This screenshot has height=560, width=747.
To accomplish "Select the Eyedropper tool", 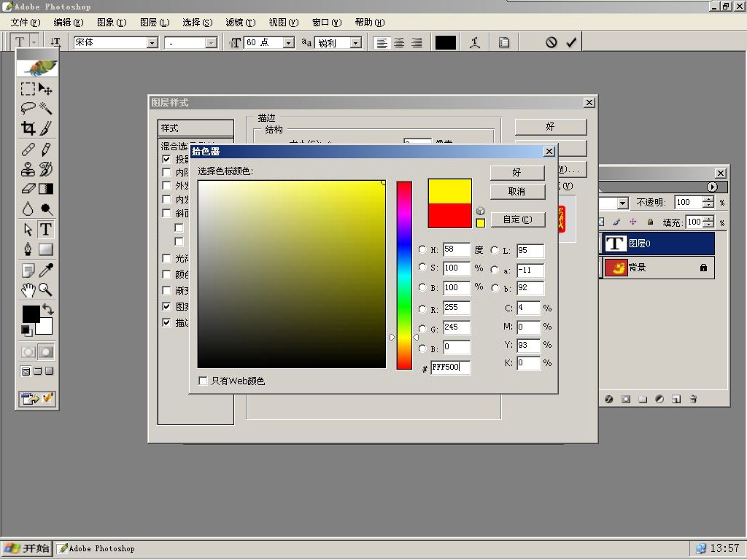I will [x=46, y=271].
